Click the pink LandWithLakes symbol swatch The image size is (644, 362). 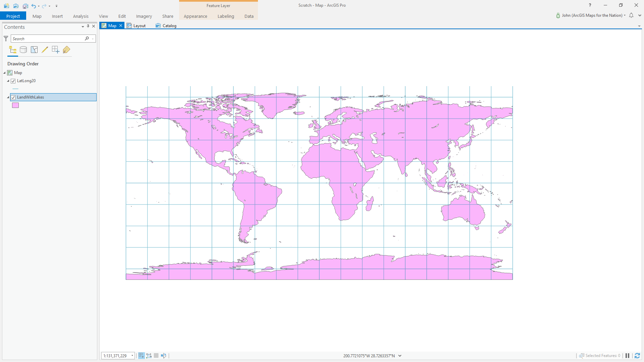point(15,105)
